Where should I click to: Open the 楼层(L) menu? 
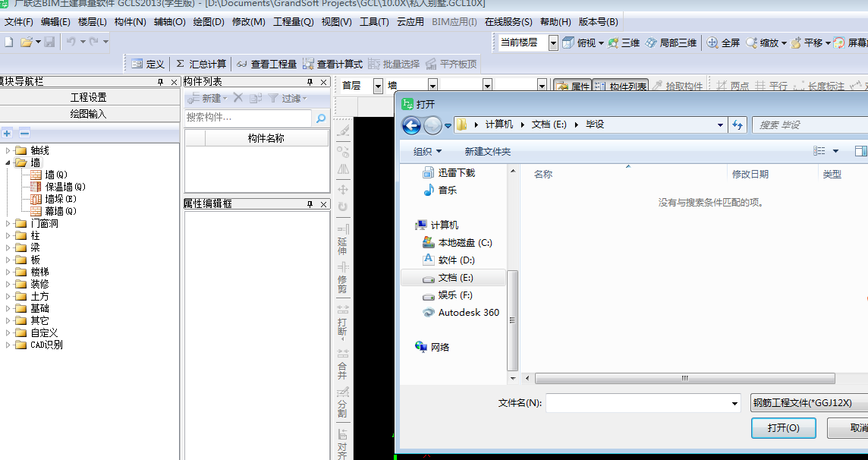[93, 22]
